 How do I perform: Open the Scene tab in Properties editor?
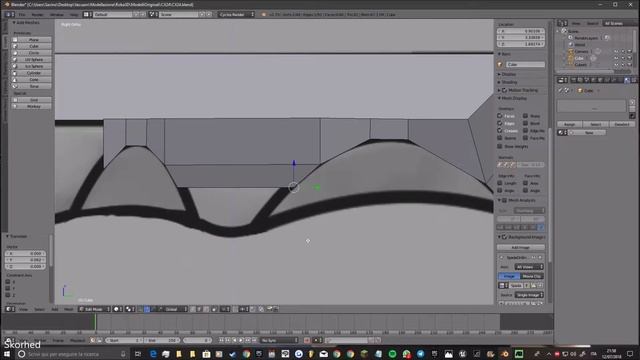(587, 80)
